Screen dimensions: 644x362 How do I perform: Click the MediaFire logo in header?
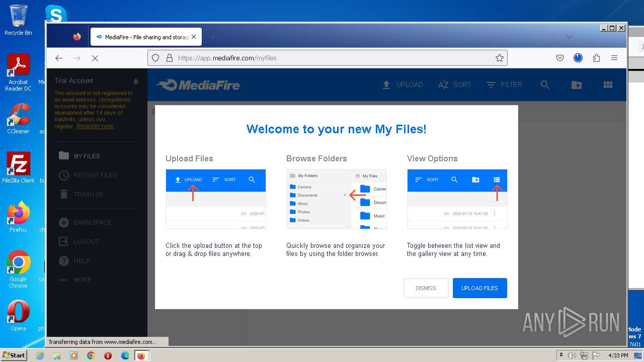198,85
